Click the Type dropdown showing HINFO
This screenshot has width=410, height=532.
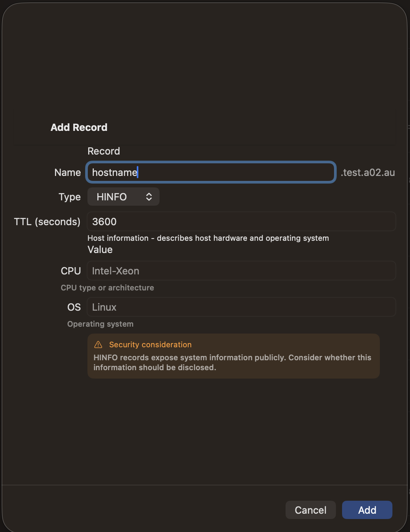click(123, 197)
